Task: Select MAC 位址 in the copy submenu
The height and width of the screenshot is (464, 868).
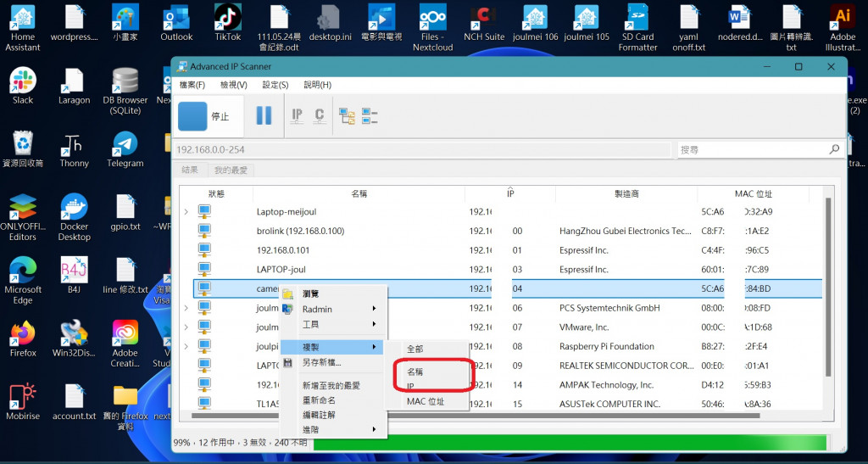Action: coord(427,401)
